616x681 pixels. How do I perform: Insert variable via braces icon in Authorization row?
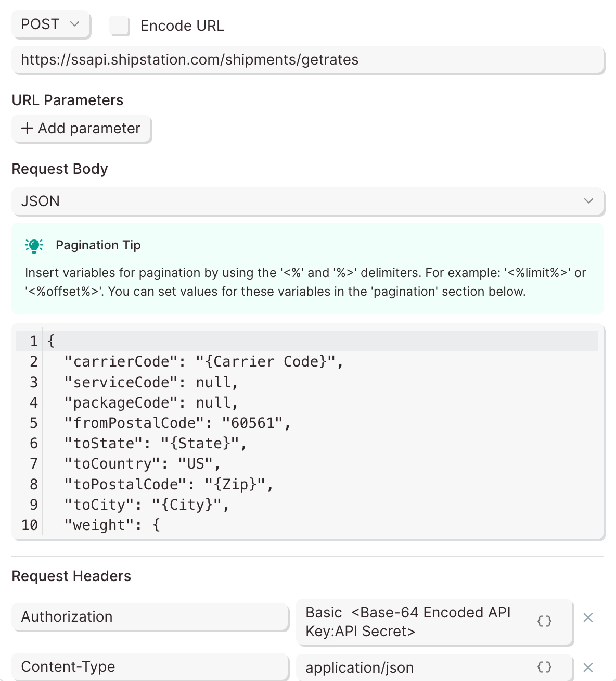pos(544,621)
